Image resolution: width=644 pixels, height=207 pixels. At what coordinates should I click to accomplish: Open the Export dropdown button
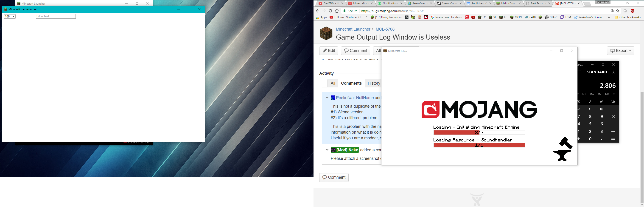point(621,51)
